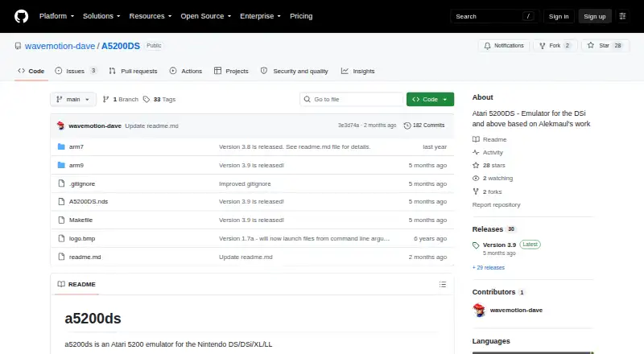View the 2 watching link
The height and width of the screenshot is (354, 644).
coord(493,179)
